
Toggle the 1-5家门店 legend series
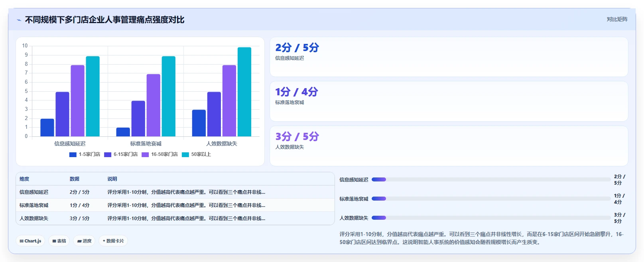[85, 154]
